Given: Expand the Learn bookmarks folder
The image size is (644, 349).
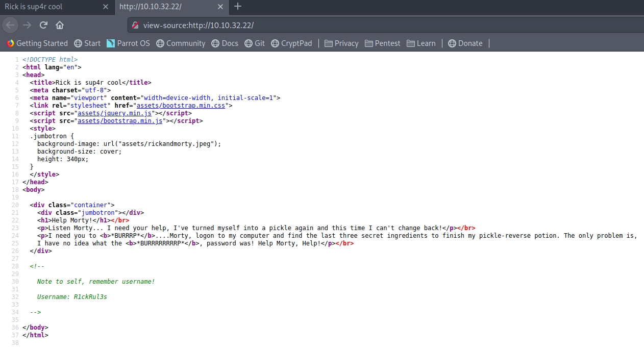Looking at the screenshot, I should 421,43.
